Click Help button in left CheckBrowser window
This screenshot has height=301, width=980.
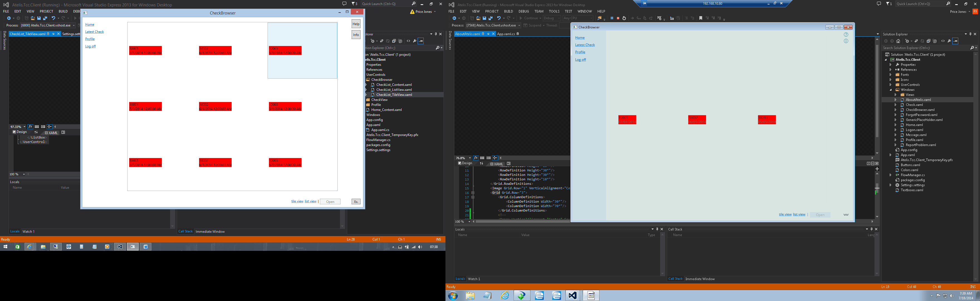(356, 24)
